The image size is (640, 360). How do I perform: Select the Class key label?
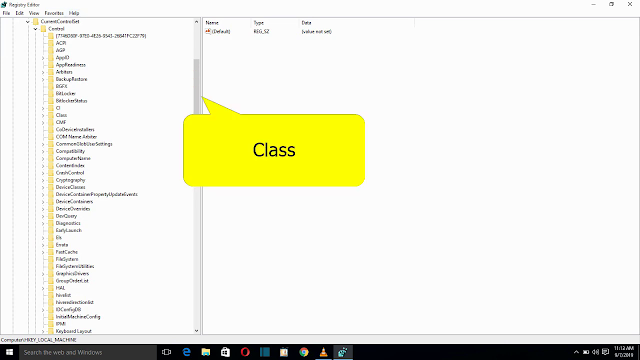(x=61, y=115)
